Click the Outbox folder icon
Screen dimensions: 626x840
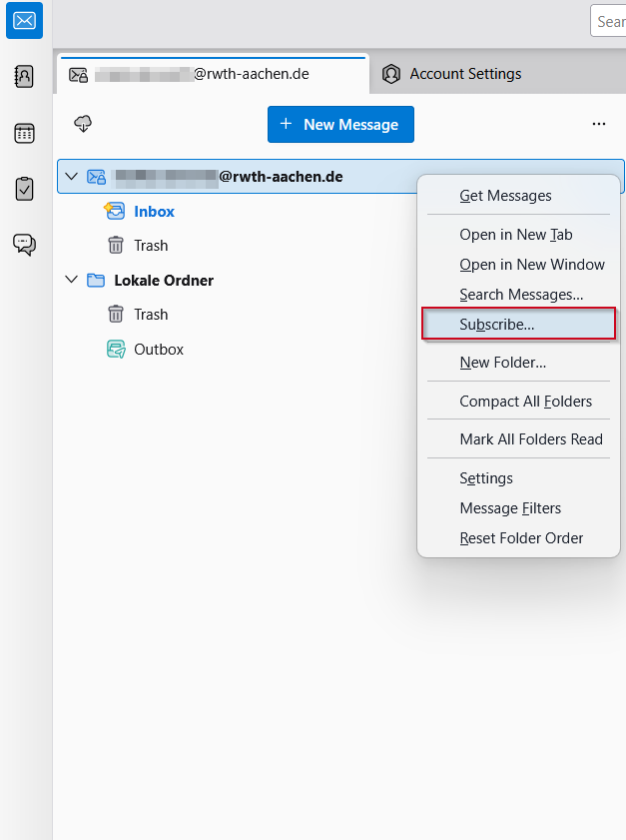pyautogui.click(x=116, y=350)
